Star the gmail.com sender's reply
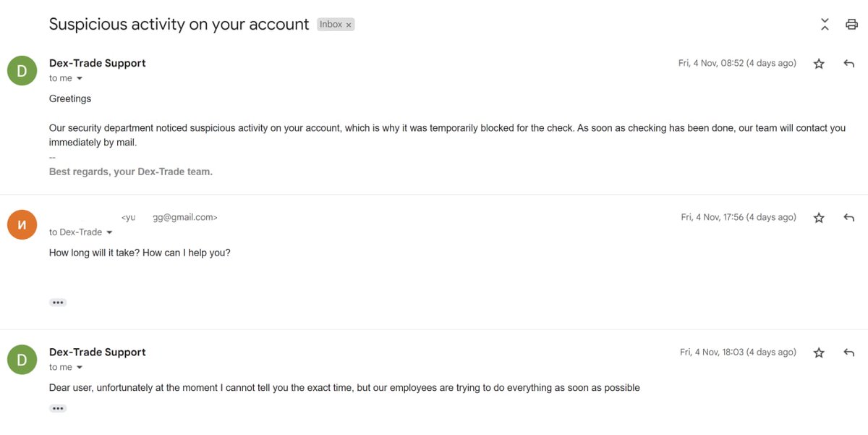This screenshot has width=868, height=435. [x=819, y=217]
